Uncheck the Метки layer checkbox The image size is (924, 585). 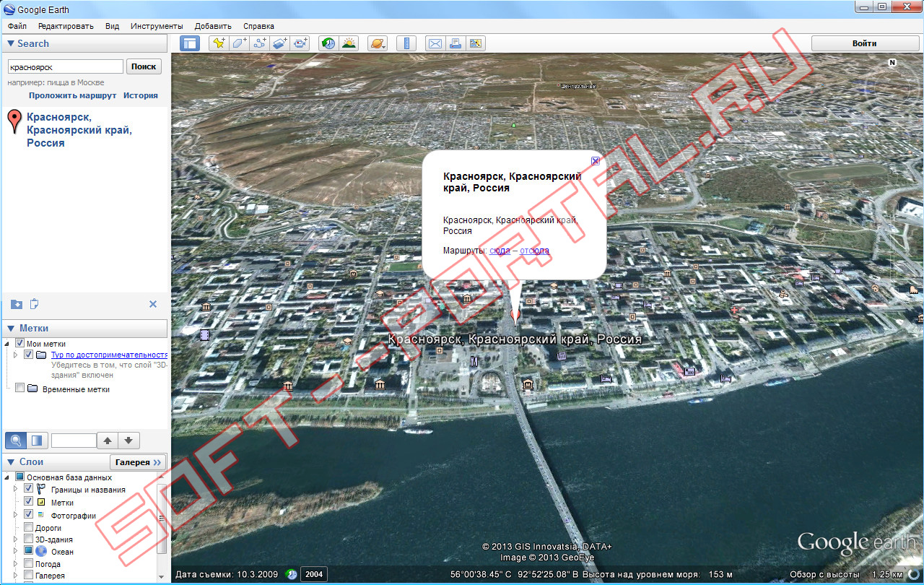coord(29,502)
